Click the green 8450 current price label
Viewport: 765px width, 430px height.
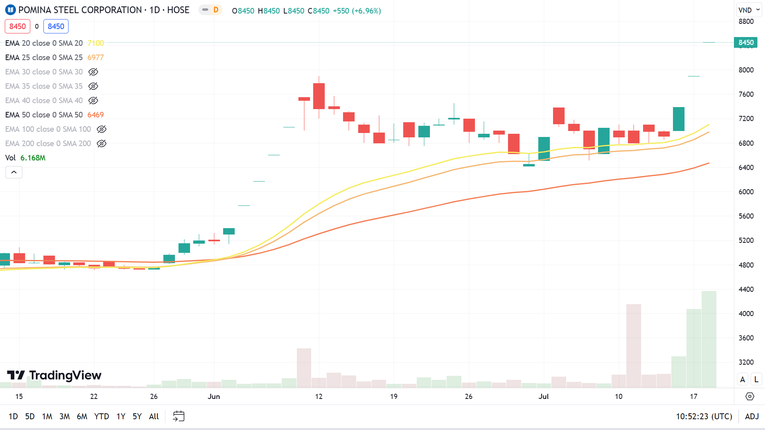click(x=746, y=42)
